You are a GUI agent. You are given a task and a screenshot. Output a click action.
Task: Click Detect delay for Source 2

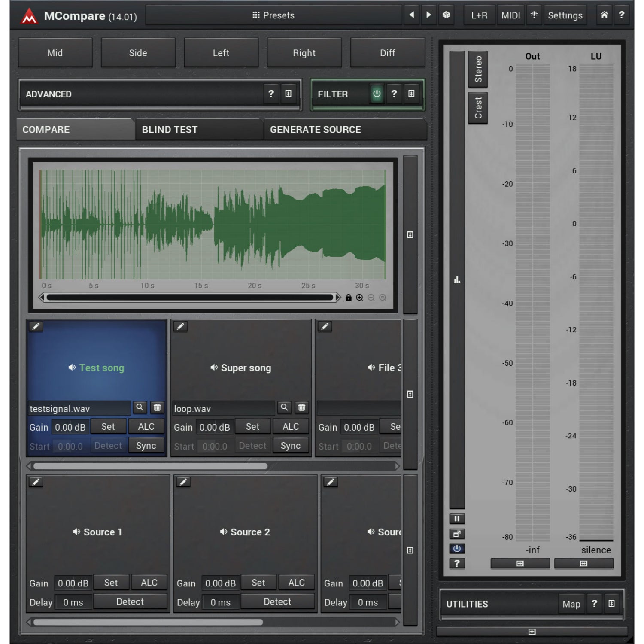point(277,601)
